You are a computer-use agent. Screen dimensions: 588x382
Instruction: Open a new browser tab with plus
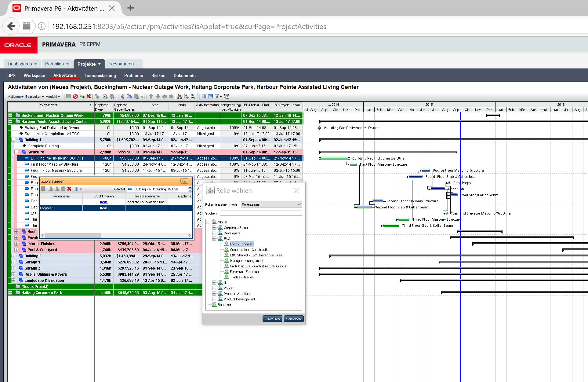click(131, 8)
